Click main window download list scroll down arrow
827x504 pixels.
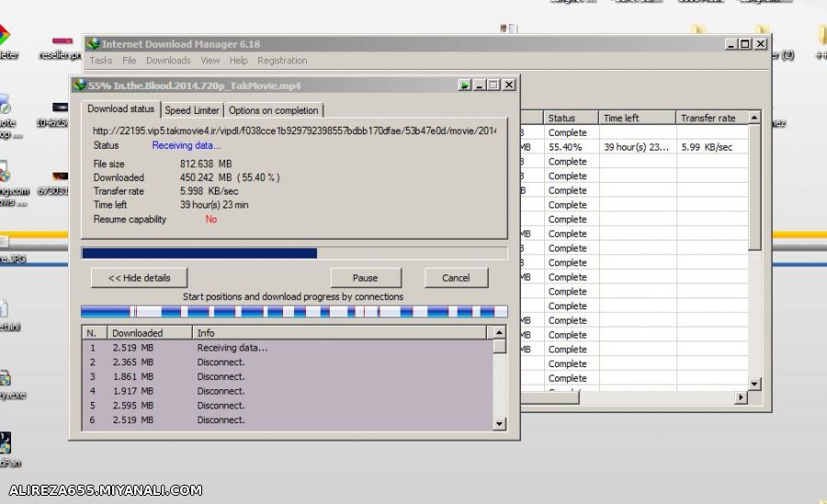pos(754,384)
